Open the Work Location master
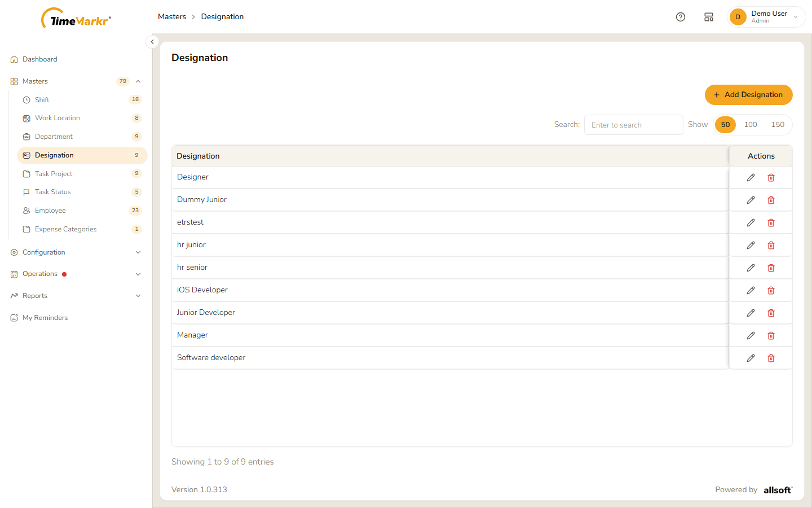This screenshot has width=812, height=508. pyautogui.click(x=82, y=118)
